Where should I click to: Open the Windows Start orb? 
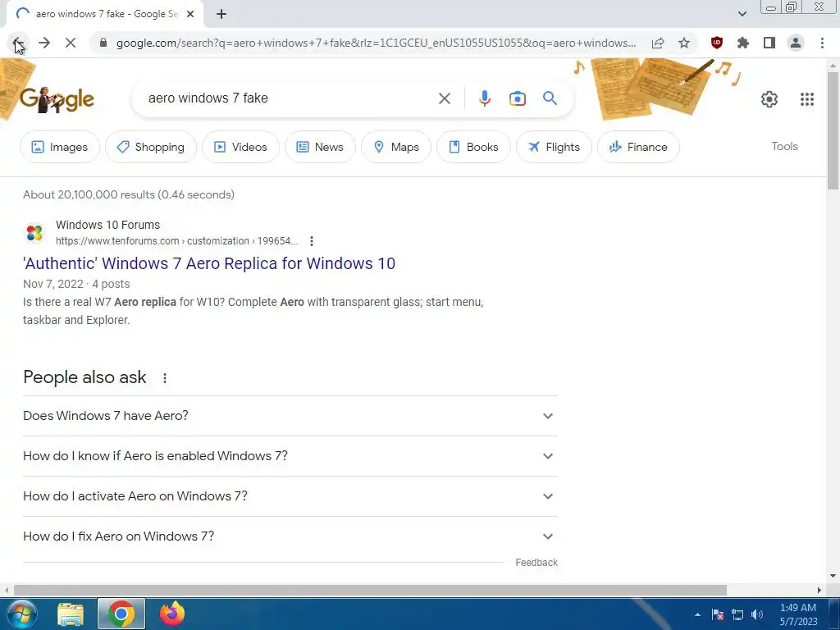22,614
